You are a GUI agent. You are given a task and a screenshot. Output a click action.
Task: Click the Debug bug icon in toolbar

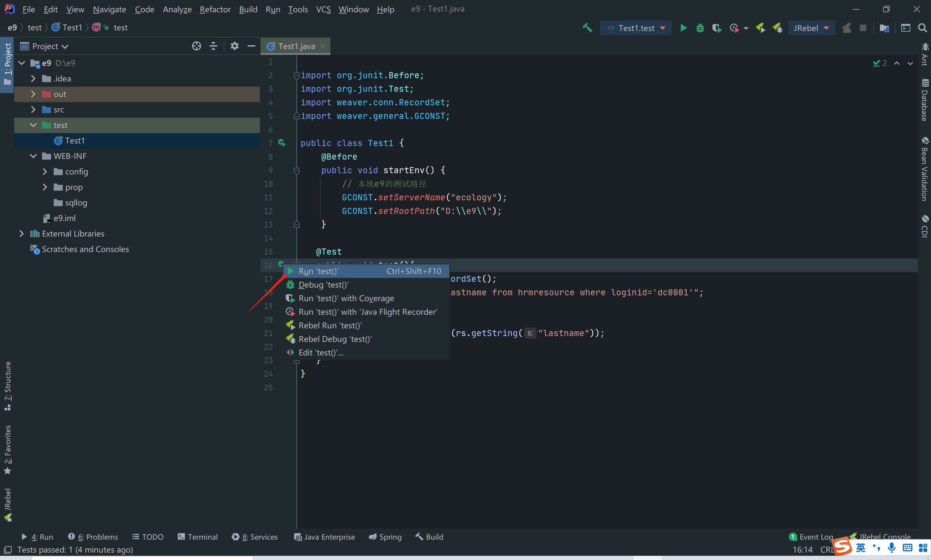click(x=700, y=28)
